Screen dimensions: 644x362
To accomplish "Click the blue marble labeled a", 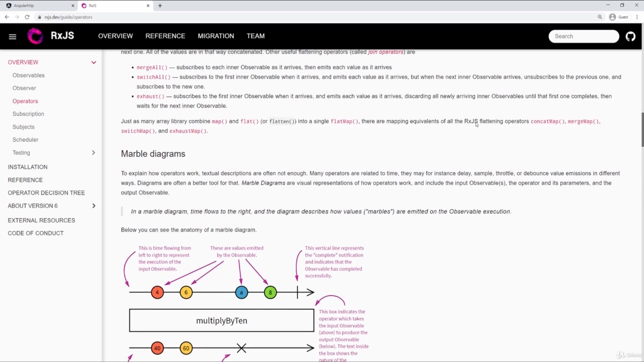I will coord(242,292).
